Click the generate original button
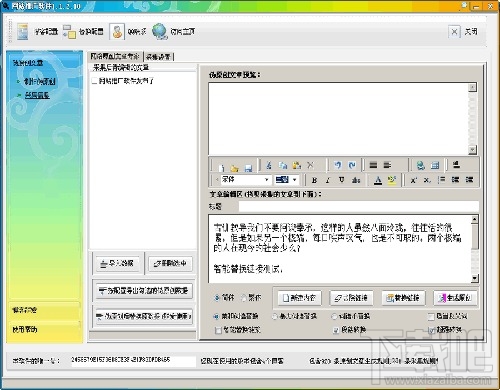The width and height of the screenshot is (500, 390). coord(455,298)
